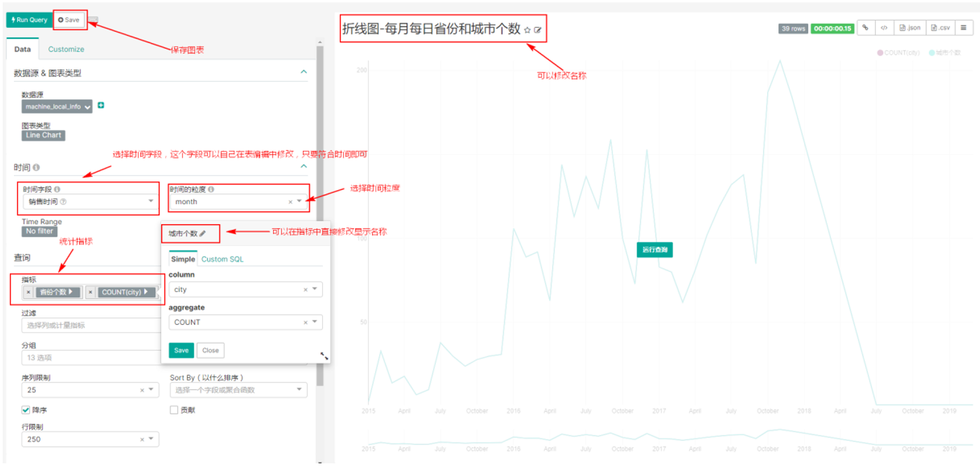
Task: Toggle the 城市个数 legend entry
Action: click(945, 52)
